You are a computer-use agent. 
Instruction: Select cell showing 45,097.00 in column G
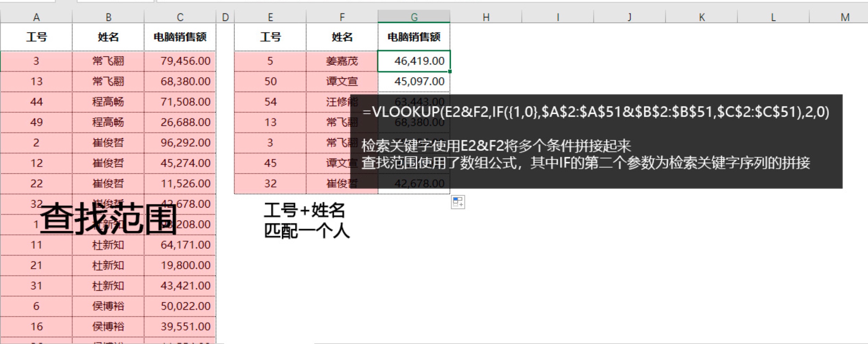click(414, 82)
